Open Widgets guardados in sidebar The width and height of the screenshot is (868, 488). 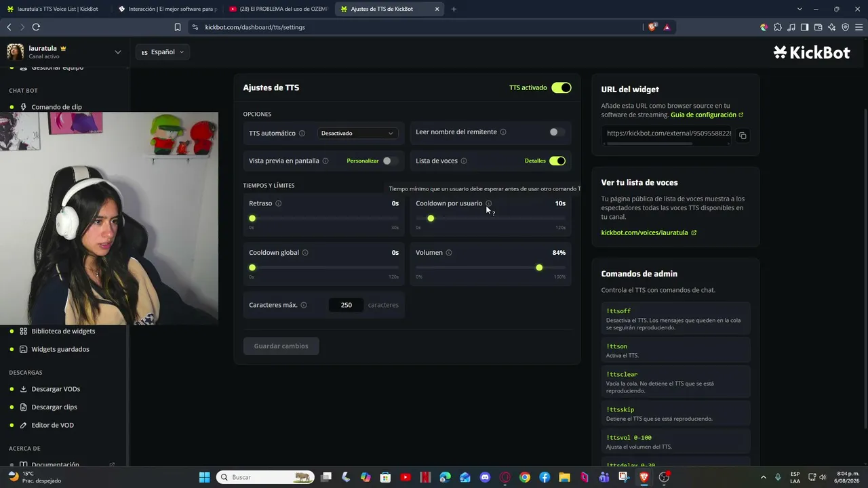pos(60,349)
